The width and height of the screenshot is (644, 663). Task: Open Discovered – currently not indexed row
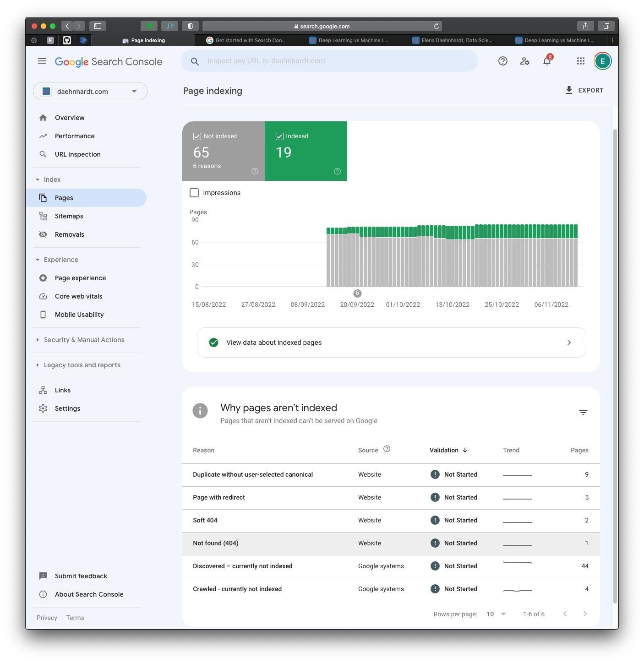pos(391,566)
